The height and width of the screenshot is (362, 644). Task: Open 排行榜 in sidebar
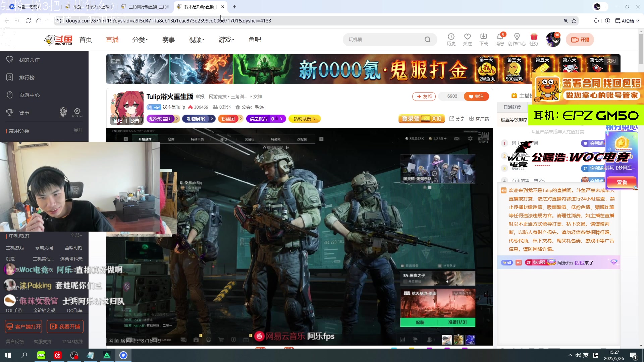[x=26, y=77]
